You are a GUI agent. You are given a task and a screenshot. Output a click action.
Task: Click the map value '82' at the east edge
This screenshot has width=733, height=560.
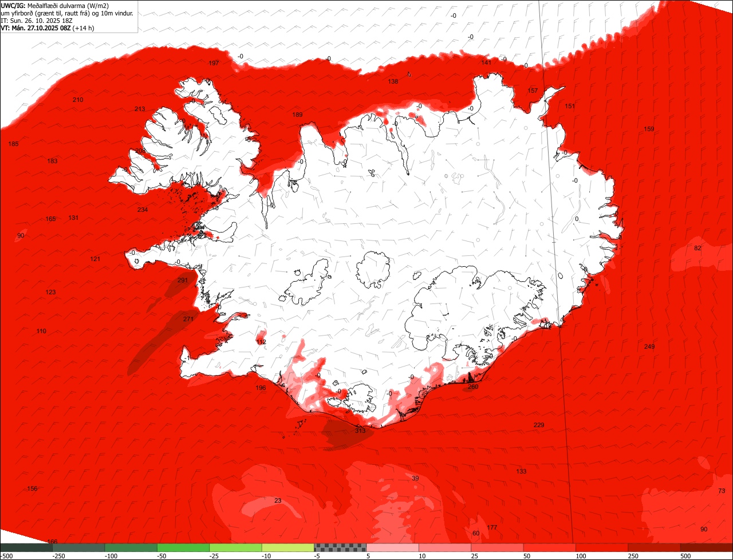[x=697, y=249]
